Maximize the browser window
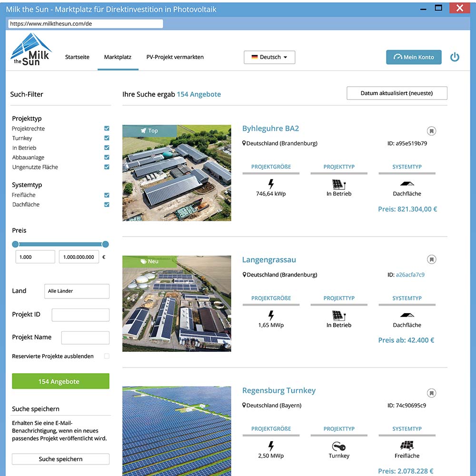Viewport: 476px width, 476px height. click(438, 8)
